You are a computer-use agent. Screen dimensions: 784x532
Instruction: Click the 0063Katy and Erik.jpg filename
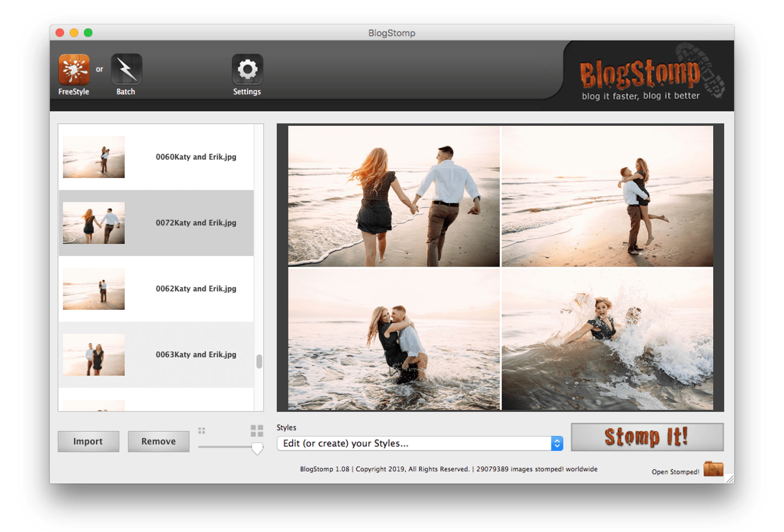tap(196, 355)
